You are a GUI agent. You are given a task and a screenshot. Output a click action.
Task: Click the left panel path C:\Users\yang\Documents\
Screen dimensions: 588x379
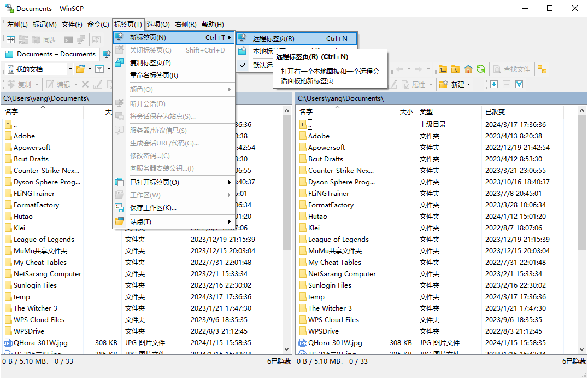click(46, 98)
